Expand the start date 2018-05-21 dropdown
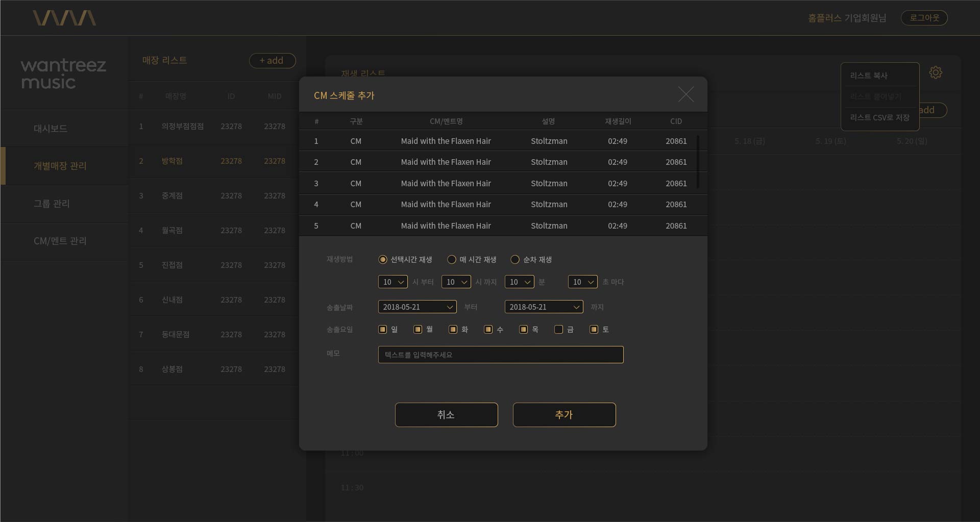This screenshot has height=522, width=980. point(417,307)
